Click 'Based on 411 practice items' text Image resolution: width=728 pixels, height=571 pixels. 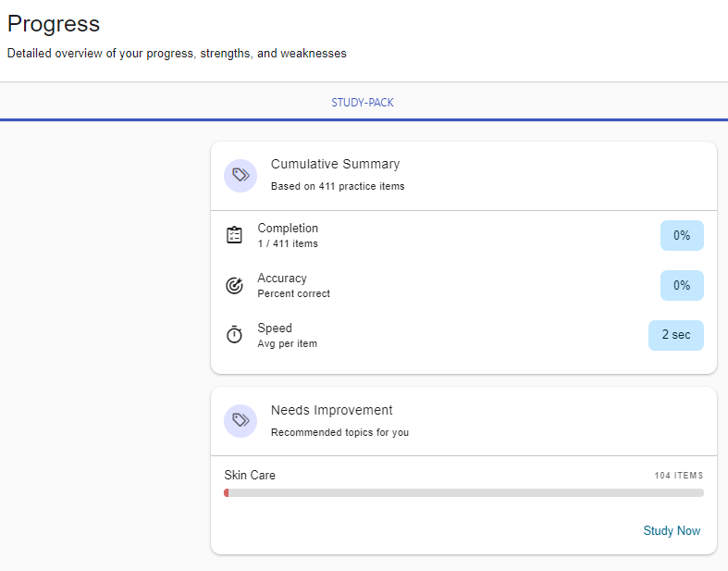tap(338, 186)
